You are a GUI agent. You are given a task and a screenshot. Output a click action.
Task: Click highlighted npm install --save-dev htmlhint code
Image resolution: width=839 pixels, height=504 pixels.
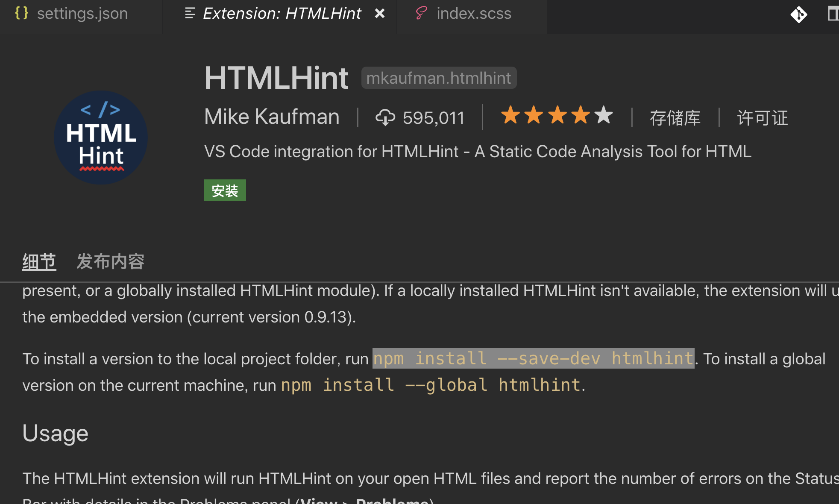pyautogui.click(x=533, y=358)
